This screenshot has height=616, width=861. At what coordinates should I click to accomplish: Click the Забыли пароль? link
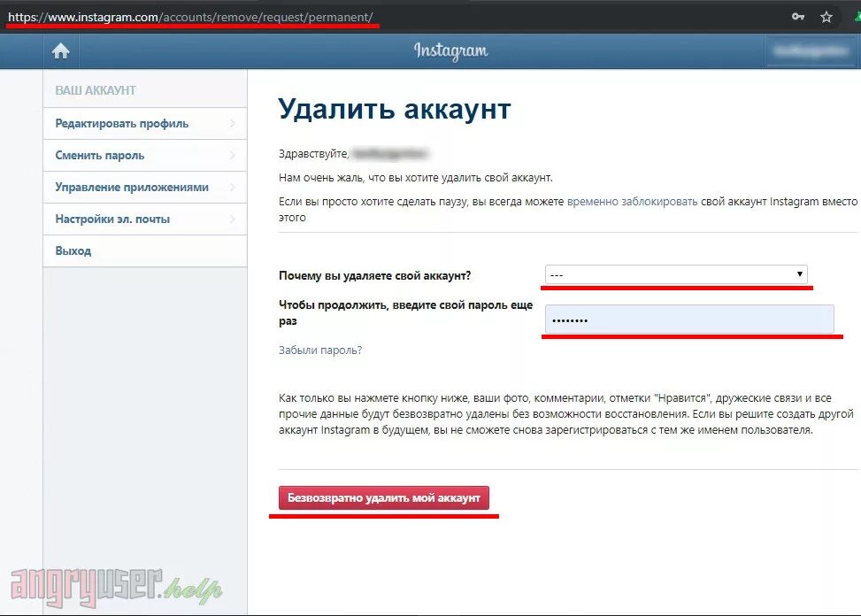pyautogui.click(x=320, y=350)
